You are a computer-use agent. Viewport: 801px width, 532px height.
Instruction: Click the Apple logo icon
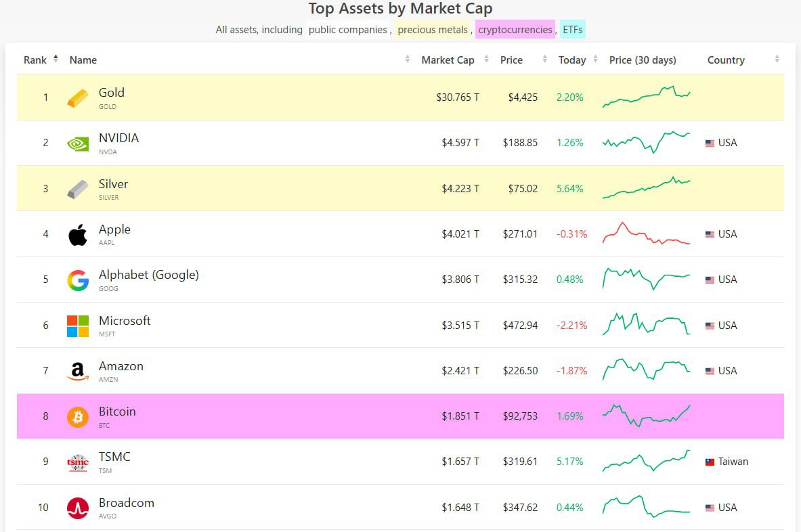click(x=78, y=235)
